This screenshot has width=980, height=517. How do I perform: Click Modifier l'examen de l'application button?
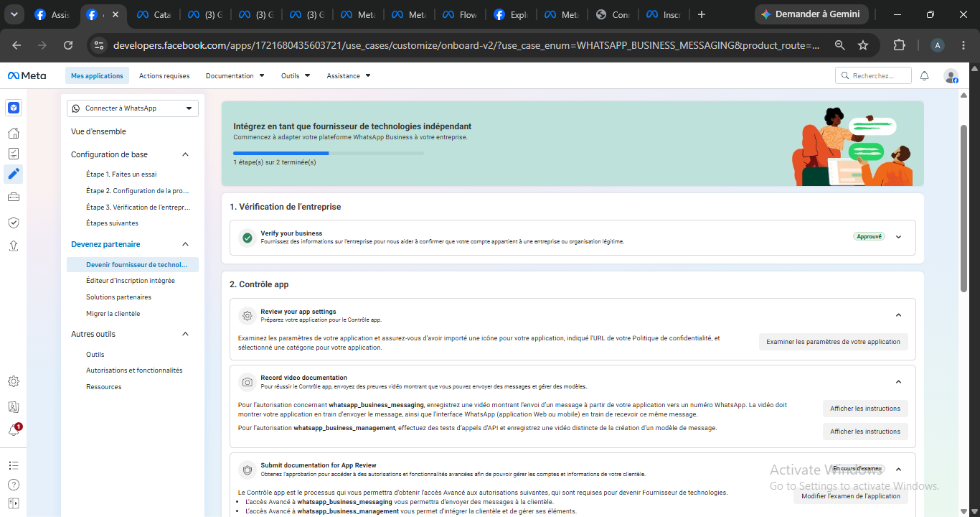[x=851, y=496]
